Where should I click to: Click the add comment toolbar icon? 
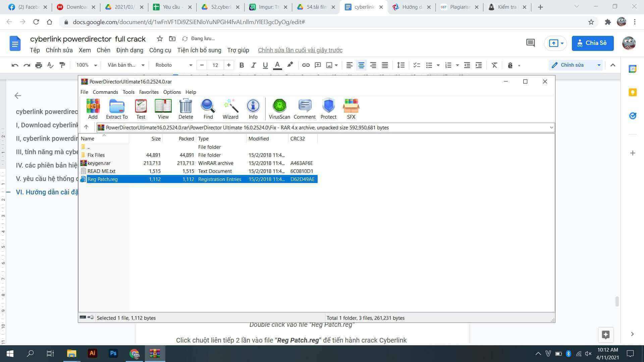click(318, 65)
